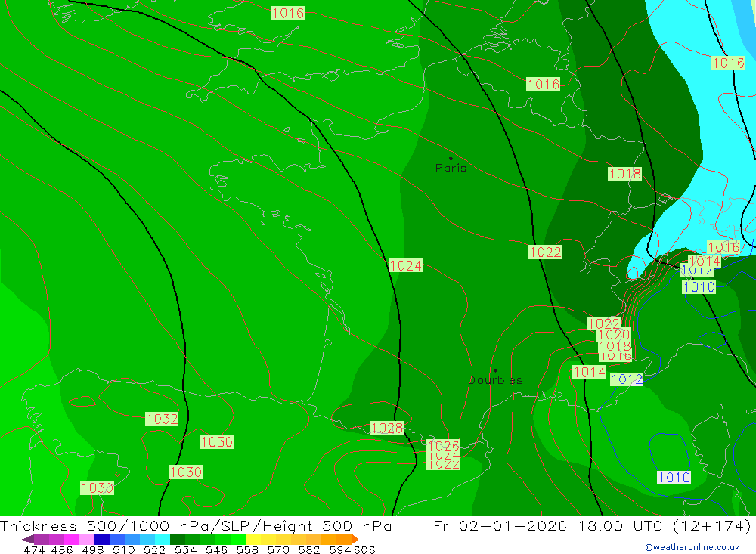
Task: Click the 582 legend value
Action: [309, 550]
